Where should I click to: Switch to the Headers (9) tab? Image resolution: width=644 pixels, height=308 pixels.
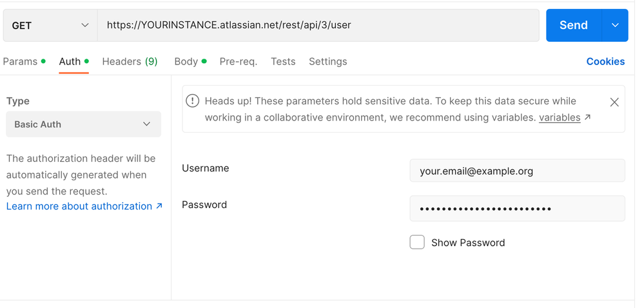click(130, 62)
